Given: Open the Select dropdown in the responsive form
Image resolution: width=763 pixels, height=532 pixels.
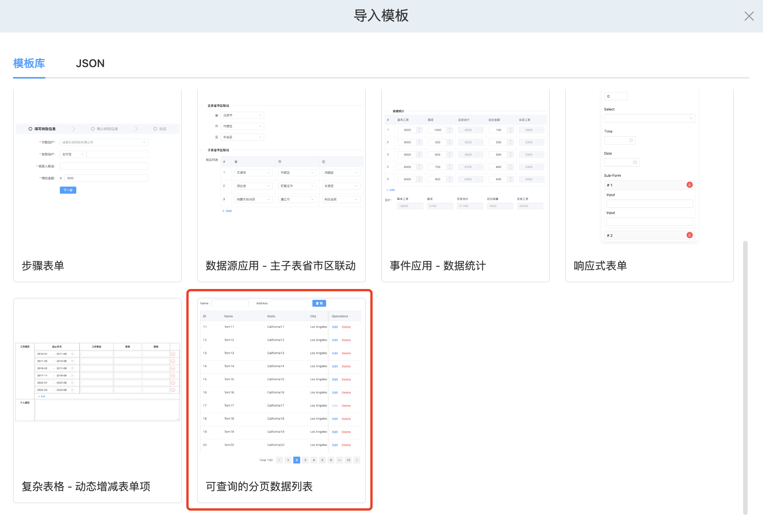Looking at the screenshot, I should point(649,118).
